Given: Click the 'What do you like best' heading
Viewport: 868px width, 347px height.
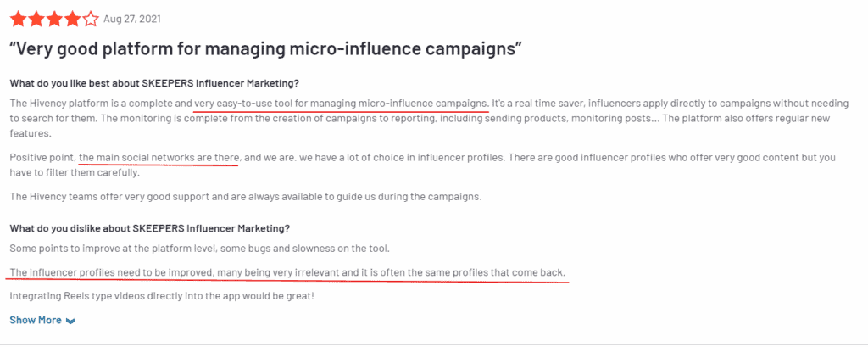Looking at the screenshot, I should pos(154,84).
